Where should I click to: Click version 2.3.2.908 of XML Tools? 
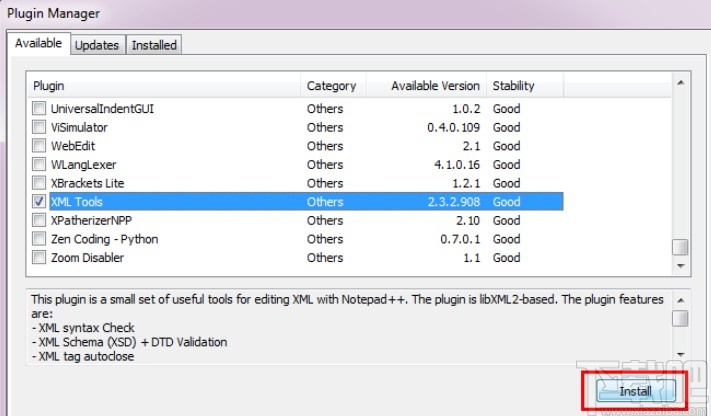(453, 202)
